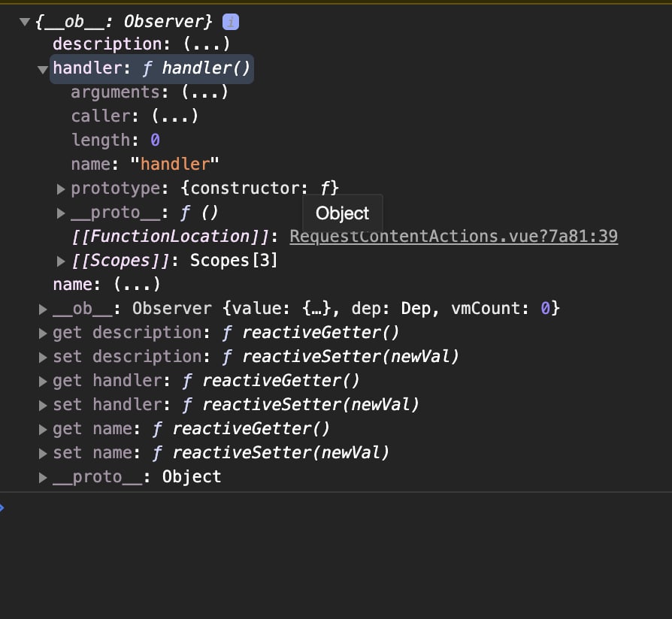Open RequestContentActions.vue?7a81:39 source link
This screenshot has width=672, height=619.
(x=453, y=237)
